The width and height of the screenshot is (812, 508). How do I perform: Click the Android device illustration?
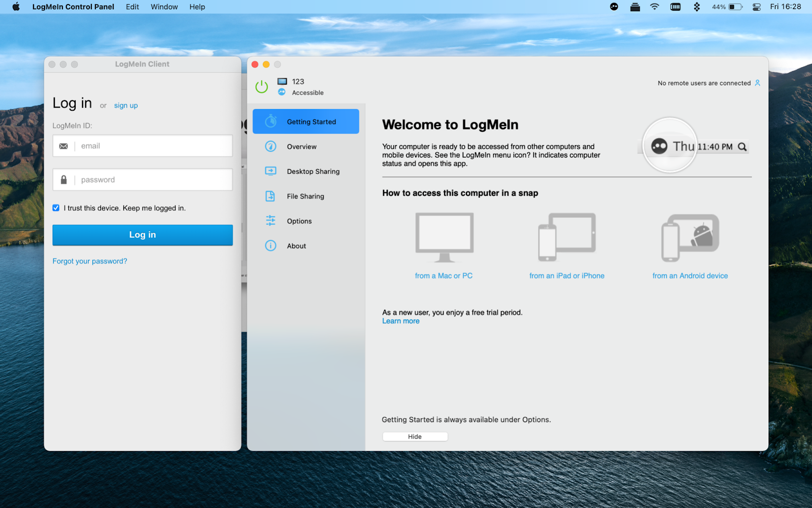coord(690,237)
